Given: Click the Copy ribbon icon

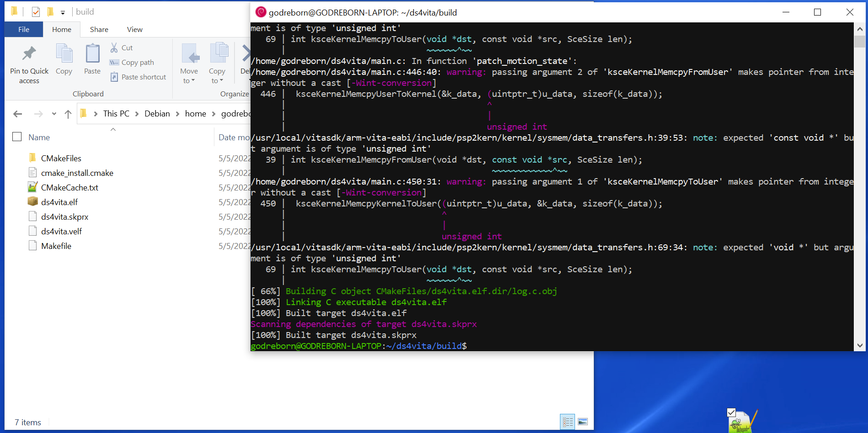Looking at the screenshot, I should pos(64,53).
